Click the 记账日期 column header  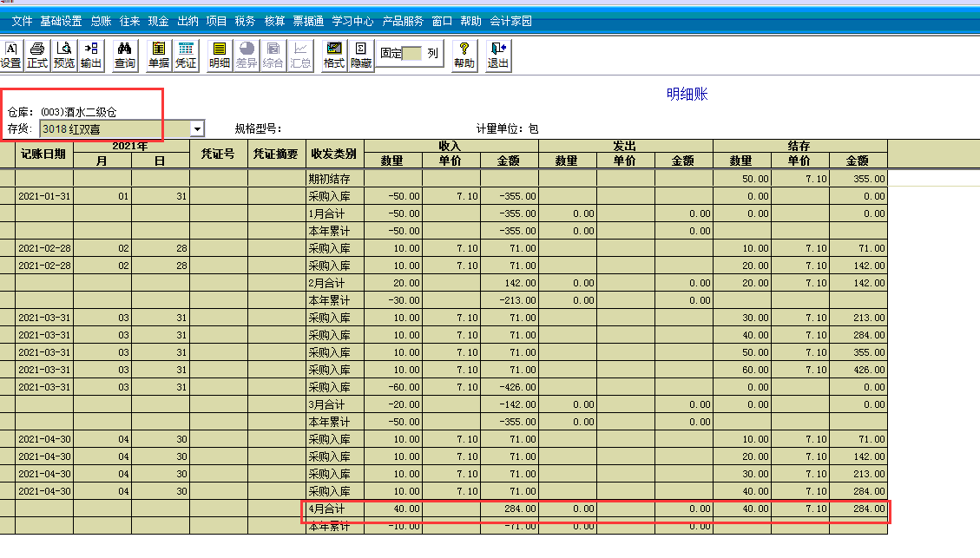43,154
